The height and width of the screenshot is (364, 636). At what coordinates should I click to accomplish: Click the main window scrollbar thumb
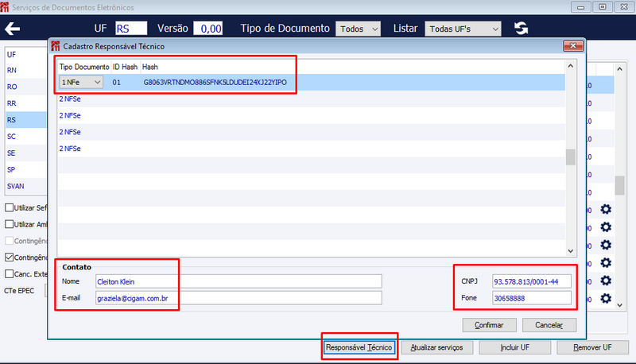click(619, 185)
